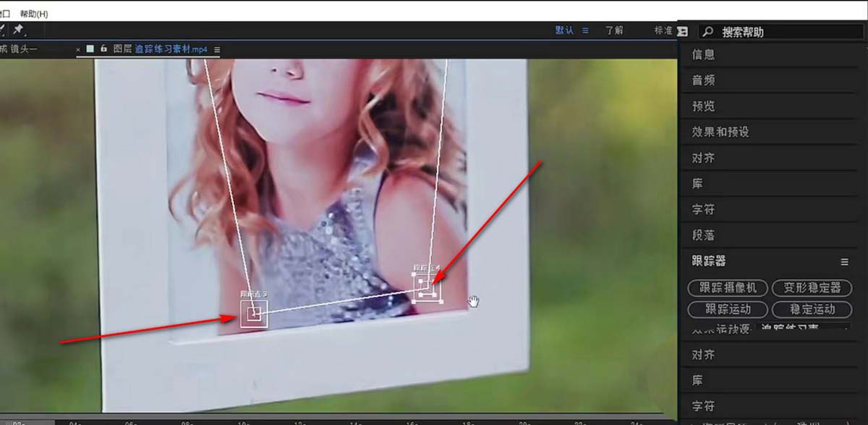The image size is (868, 425).
Task: Select the 图层 追踪练习素材.mp4 tab
Action: [161, 49]
